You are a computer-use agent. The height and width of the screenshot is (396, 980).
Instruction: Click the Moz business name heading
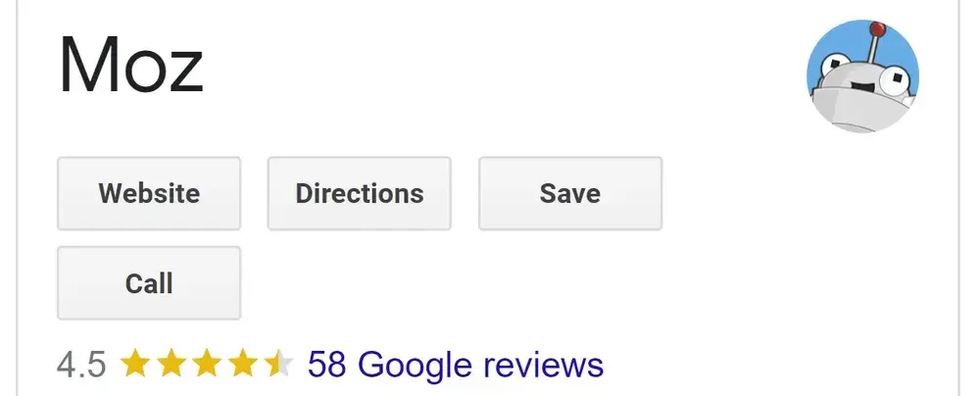click(131, 67)
